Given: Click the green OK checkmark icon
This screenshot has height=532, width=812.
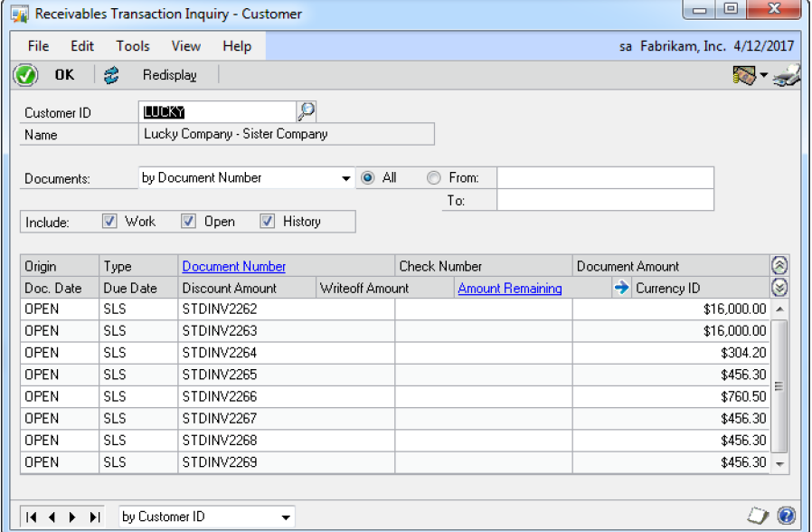Looking at the screenshot, I should click(x=26, y=75).
